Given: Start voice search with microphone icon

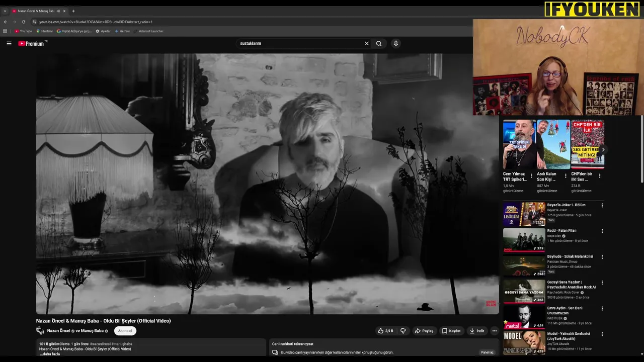Looking at the screenshot, I should (396, 44).
